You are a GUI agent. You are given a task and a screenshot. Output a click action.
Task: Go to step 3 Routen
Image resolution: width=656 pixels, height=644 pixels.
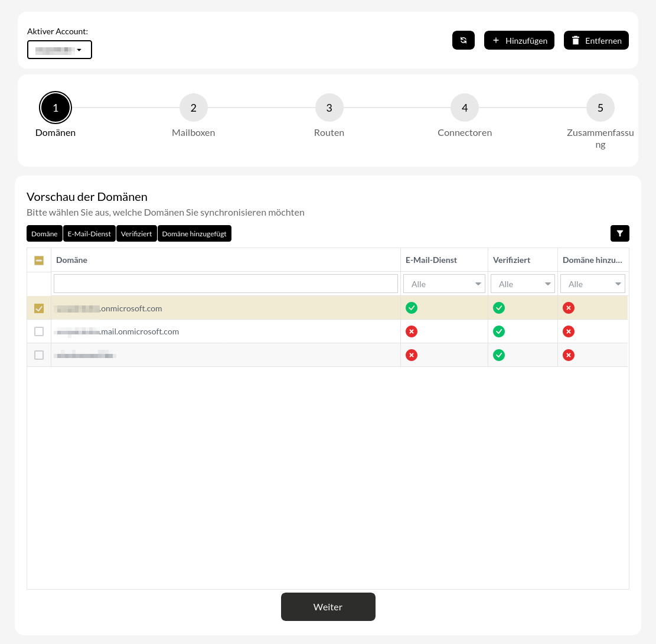(x=329, y=108)
